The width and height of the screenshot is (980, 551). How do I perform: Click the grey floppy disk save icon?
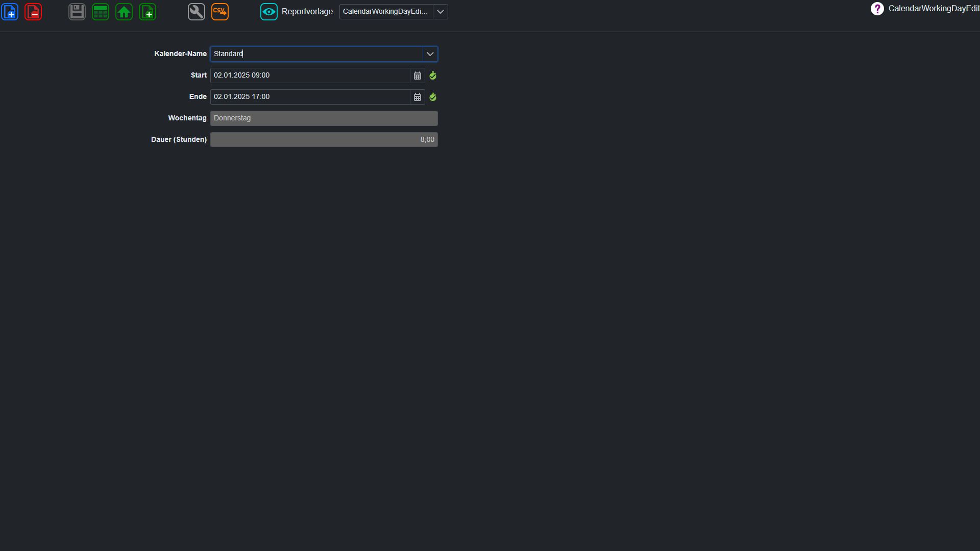(77, 12)
